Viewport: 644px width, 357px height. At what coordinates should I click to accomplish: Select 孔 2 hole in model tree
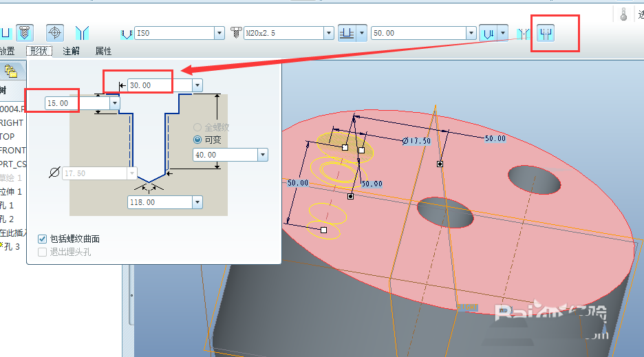7,219
